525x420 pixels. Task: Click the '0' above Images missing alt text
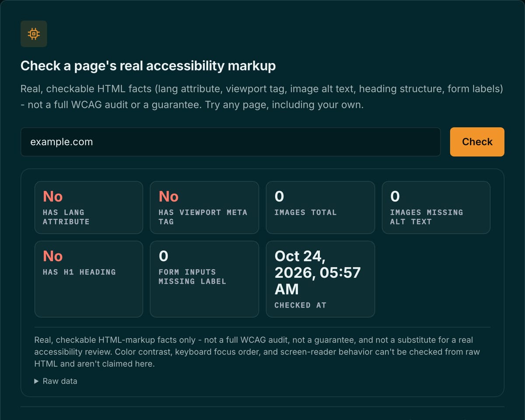click(x=395, y=196)
